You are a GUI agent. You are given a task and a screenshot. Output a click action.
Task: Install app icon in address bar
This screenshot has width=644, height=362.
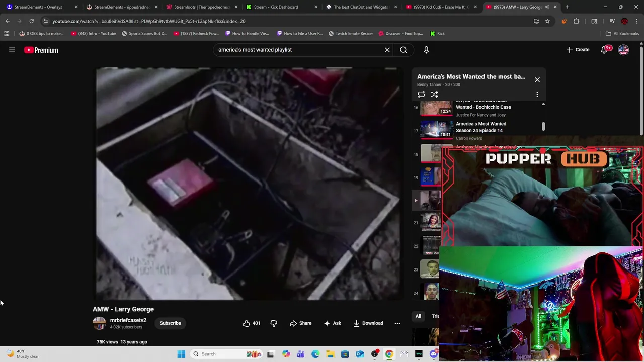(x=536, y=21)
